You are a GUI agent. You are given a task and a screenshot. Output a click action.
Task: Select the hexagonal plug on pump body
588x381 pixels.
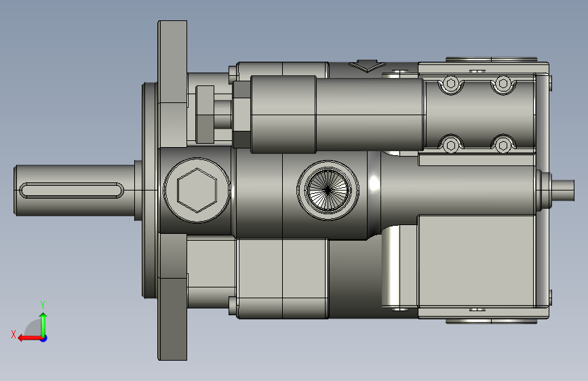197,190
